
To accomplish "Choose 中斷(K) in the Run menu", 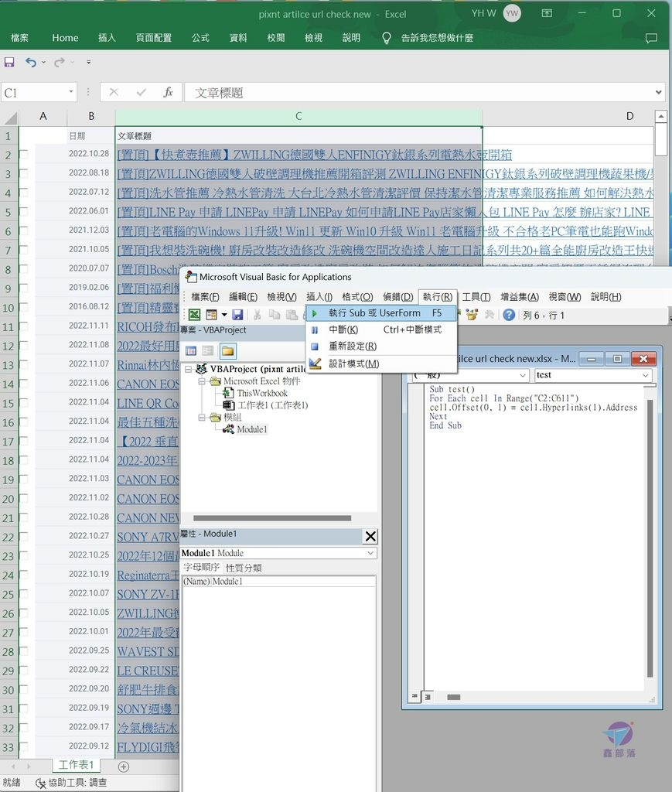I will (x=381, y=329).
